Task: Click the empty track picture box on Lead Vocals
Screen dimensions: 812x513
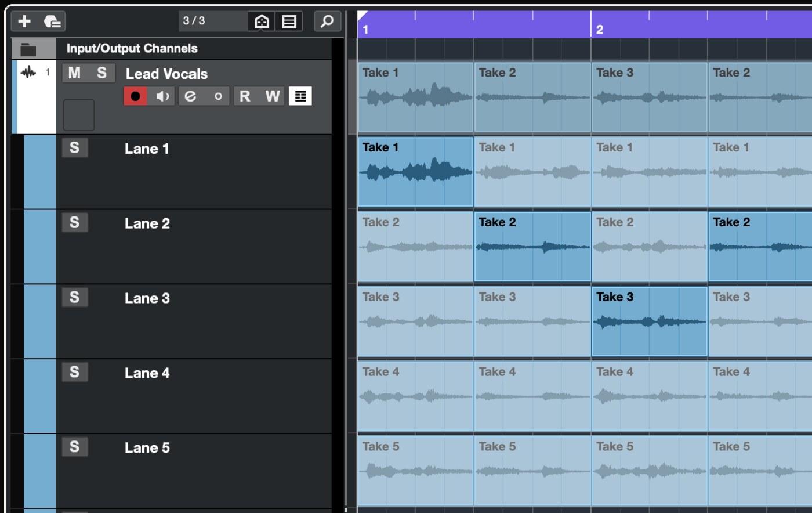Action: coord(78,115)
